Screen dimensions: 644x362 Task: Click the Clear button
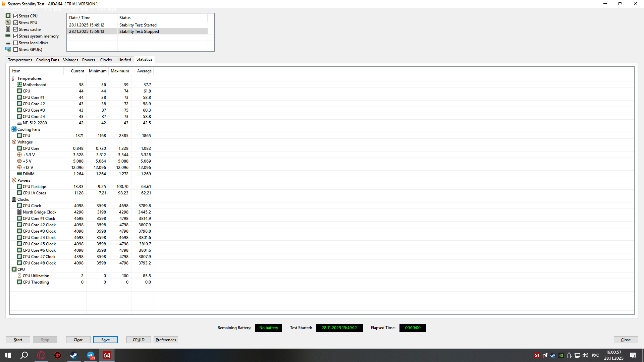(x=78, y=340)
